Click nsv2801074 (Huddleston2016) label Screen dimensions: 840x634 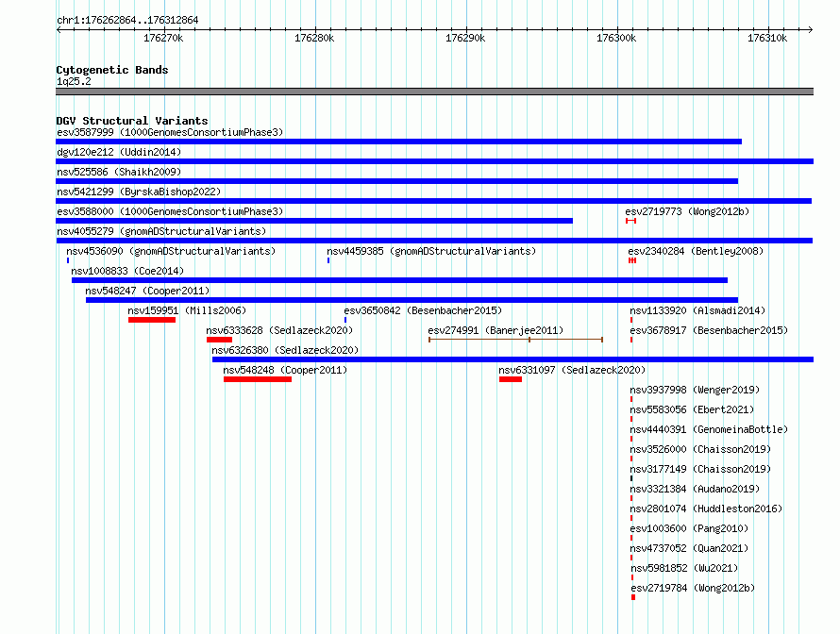tap(706, 509)
